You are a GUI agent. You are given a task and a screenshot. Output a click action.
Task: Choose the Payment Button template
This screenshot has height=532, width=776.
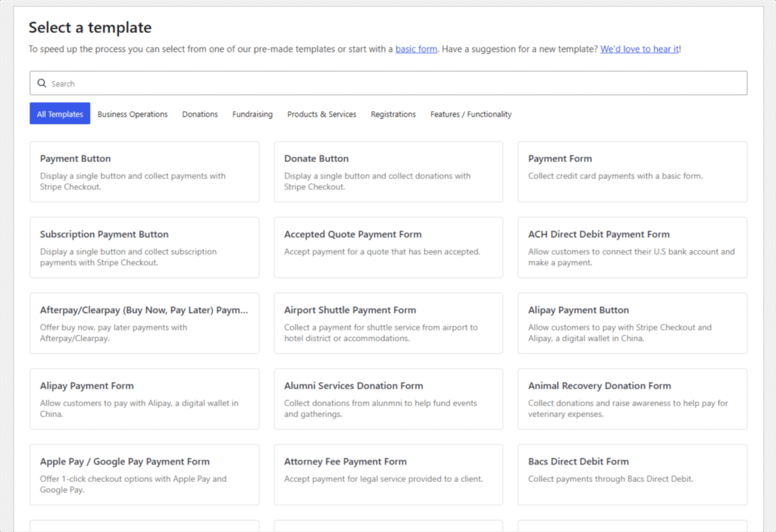click(x=145, y=172)
